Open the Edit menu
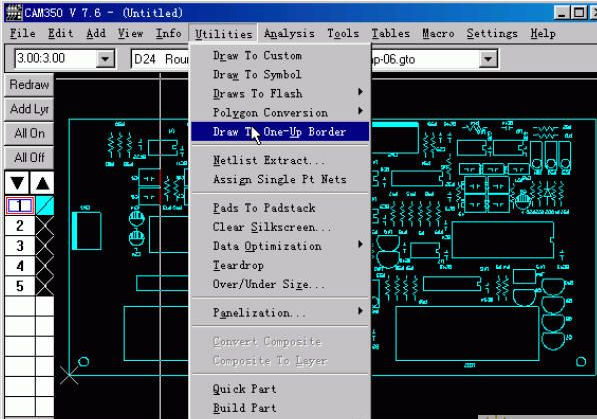597x419 pixels. [61, 34]
